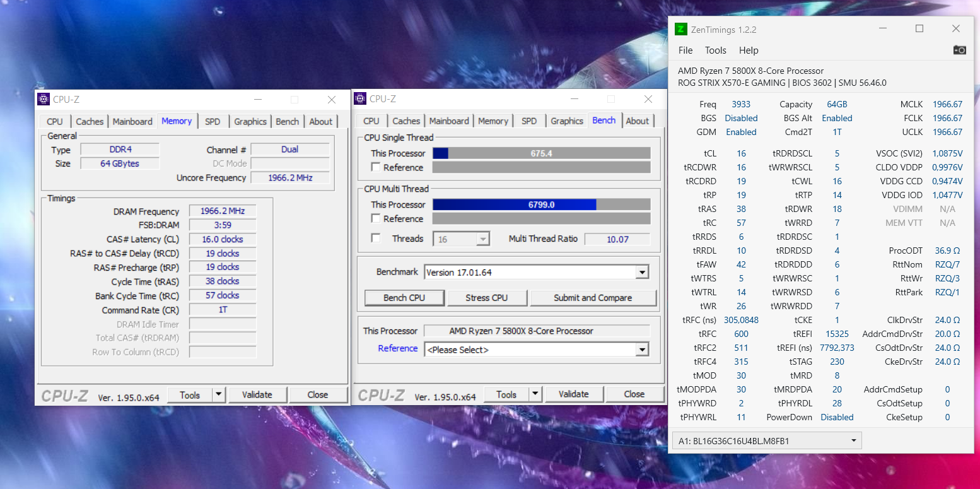The width and height of the screenshot is (980, 489).
Task: Open the ZenTimings Help menu
Action: (749, 50)
